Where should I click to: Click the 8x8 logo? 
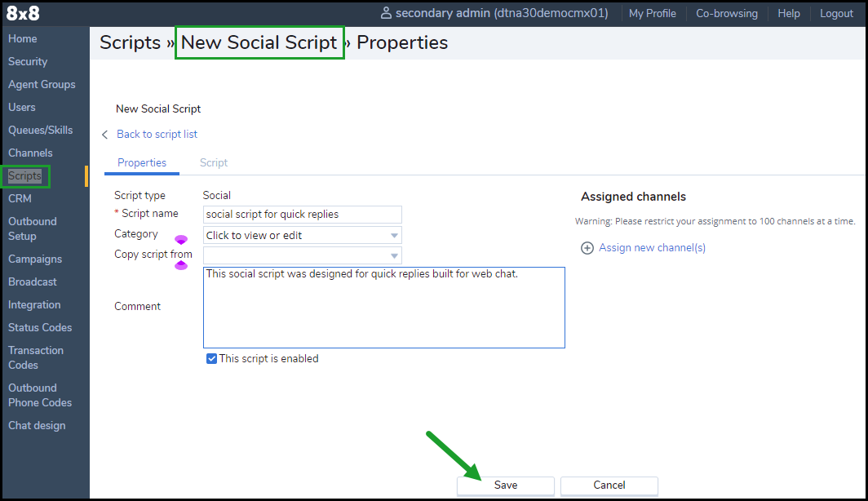click(23, 13)
